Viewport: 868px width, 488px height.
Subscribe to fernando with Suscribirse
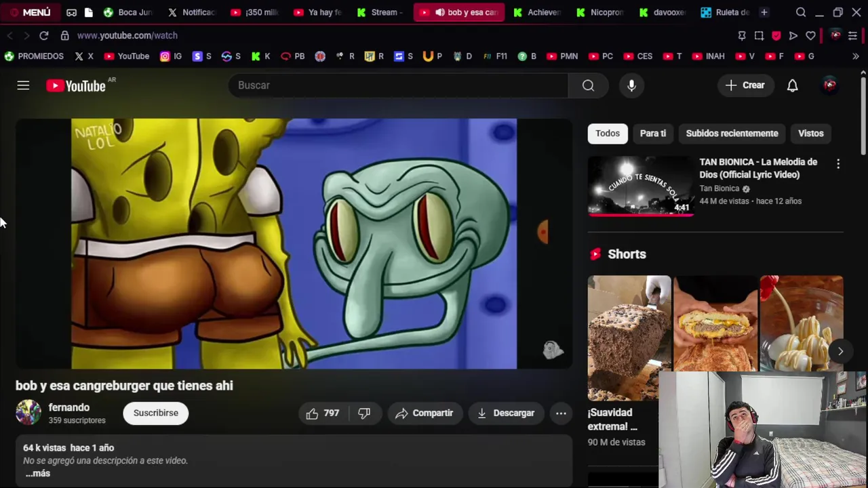[x=155, y=413]
